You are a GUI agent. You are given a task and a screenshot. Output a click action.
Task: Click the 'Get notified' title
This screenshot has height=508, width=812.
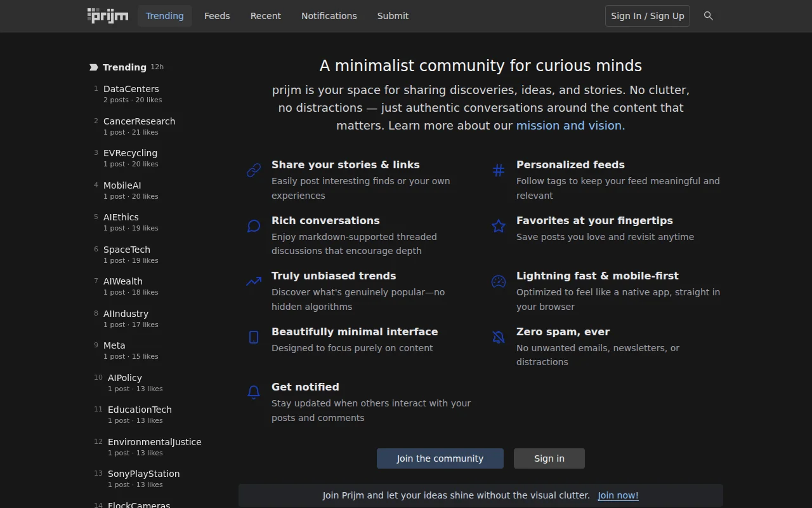[x=305, y=387]
